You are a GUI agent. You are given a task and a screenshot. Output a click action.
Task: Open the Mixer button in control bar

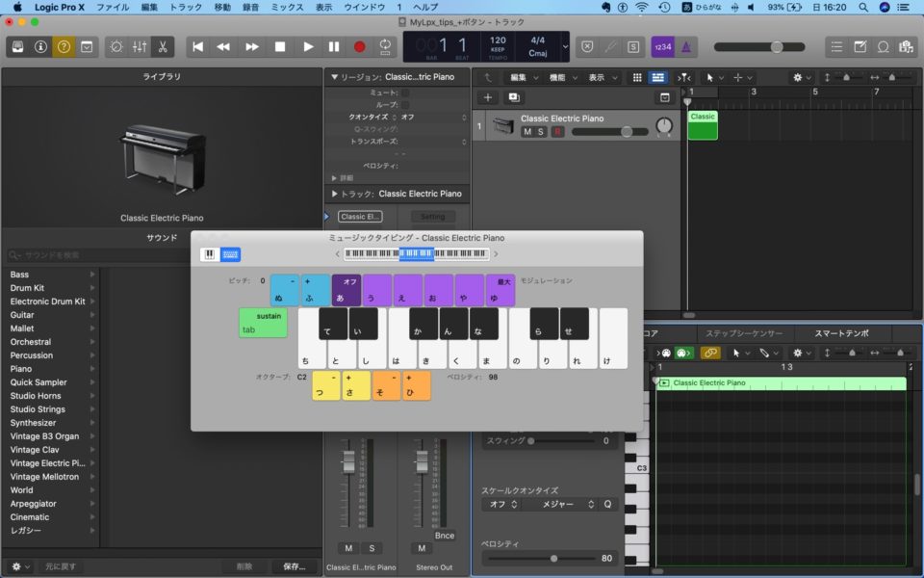coord(140,46)
